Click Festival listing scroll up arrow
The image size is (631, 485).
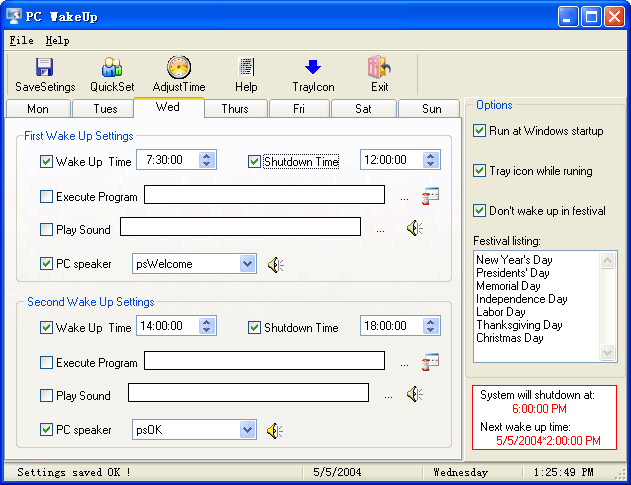(x=607, y=260)
